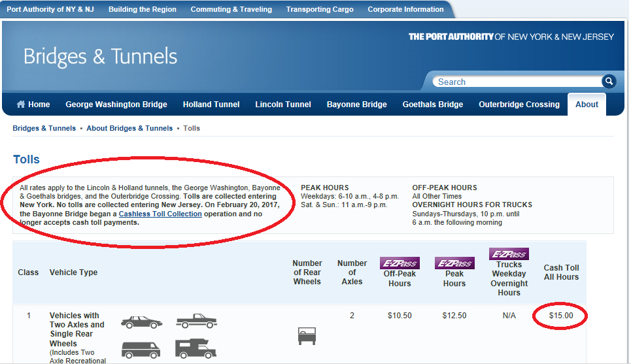This screenshot has width=631, height=364.
Task: Go to Bayonne Bridge page
Action: point(356,104)
